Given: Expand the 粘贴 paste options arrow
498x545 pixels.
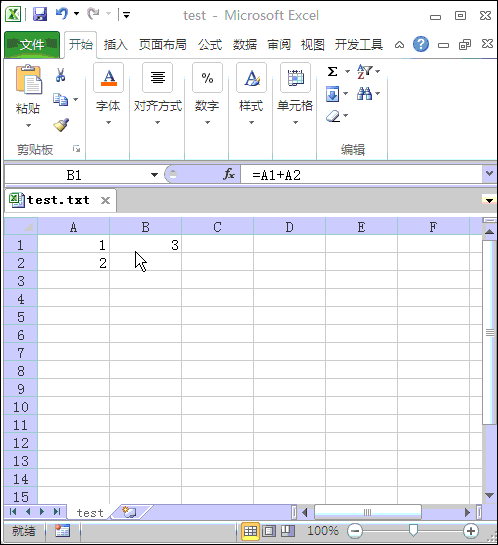Looking at the screenshot, I should [x=28, y=125].
